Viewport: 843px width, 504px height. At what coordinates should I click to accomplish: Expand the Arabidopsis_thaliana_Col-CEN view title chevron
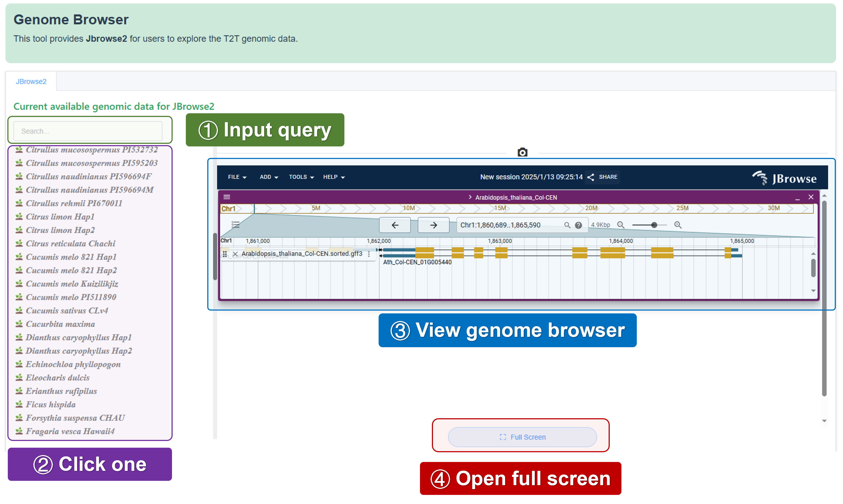470,197
